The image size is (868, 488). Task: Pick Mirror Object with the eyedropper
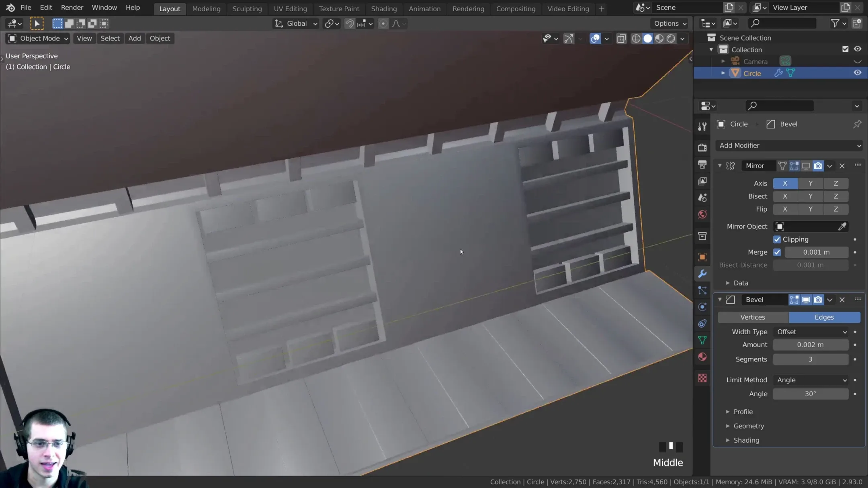(x=843, y=226)
